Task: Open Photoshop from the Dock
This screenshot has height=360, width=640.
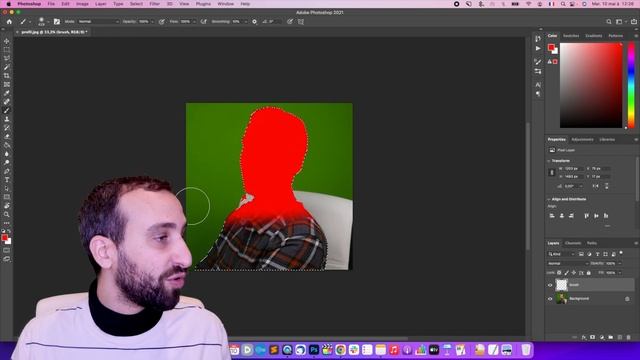Action: 313,350
